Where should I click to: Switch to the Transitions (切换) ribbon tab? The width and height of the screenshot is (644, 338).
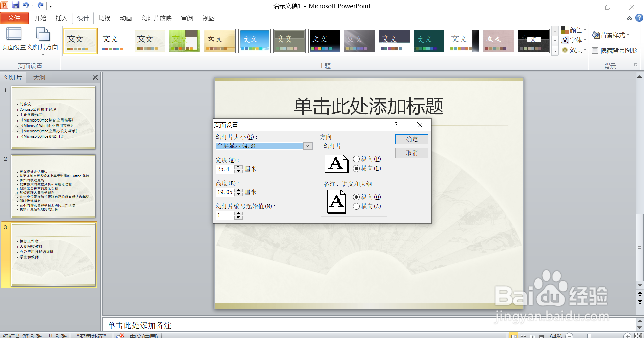105,18
